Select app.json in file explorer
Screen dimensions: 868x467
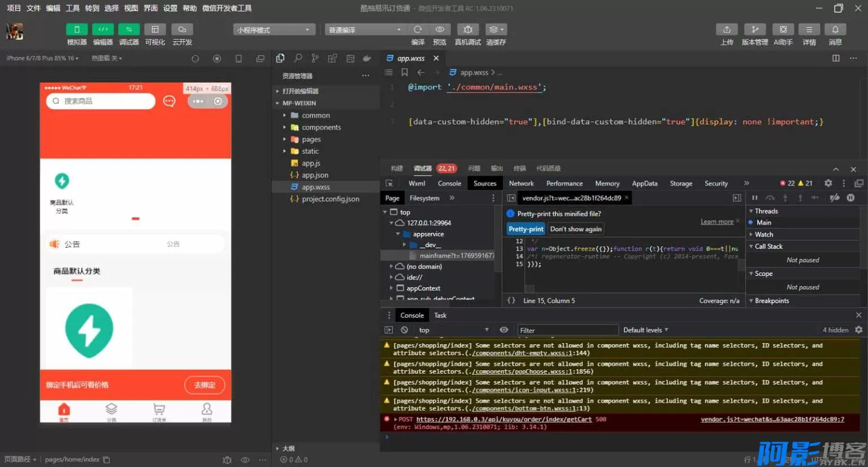point(315,175)
